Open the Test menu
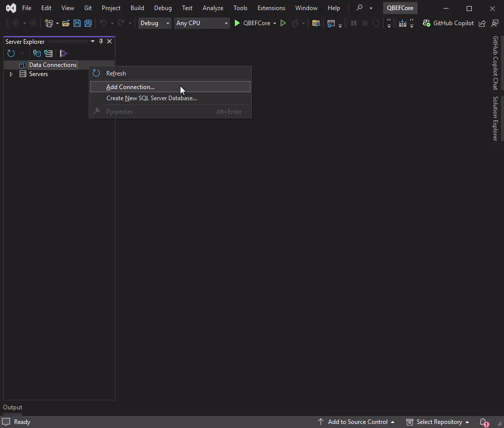This screenshot has width=504, height=428. point(187,8)
